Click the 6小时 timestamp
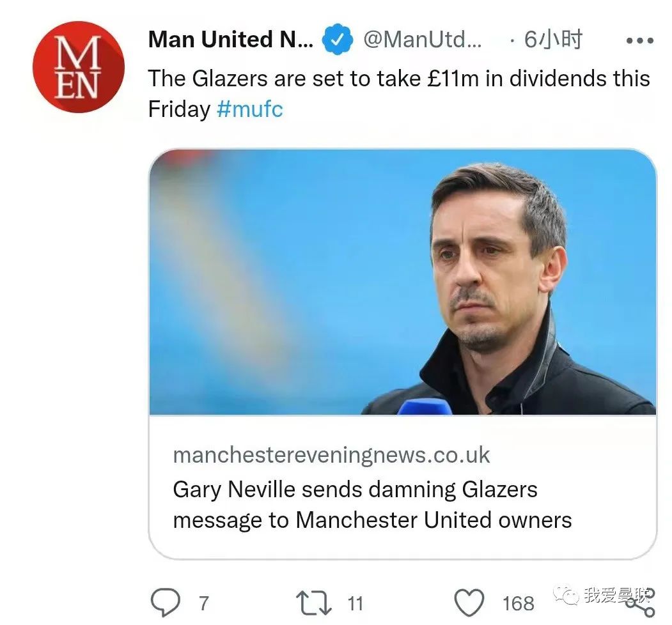672x625 pixels. click(x=552, y=40)
